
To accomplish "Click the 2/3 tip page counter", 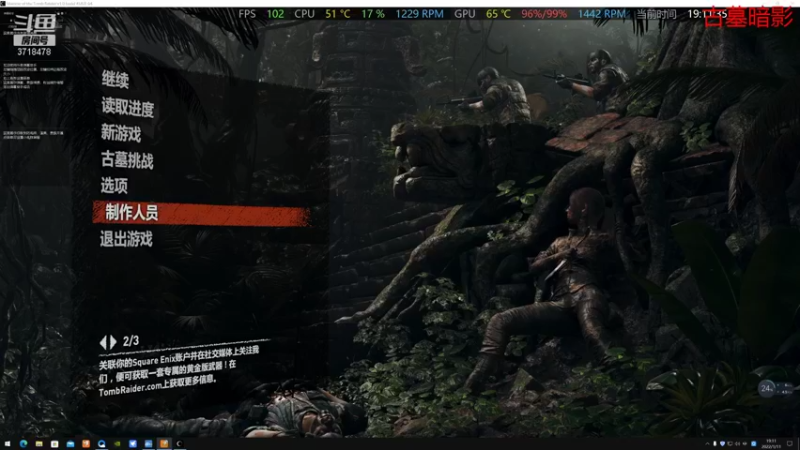I will pyautogui.click(x=131, y=341).
